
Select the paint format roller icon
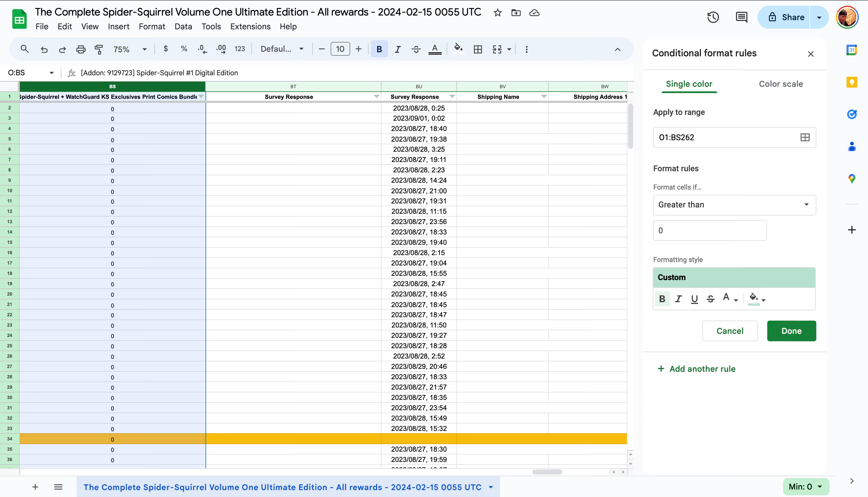pos(98,49)
